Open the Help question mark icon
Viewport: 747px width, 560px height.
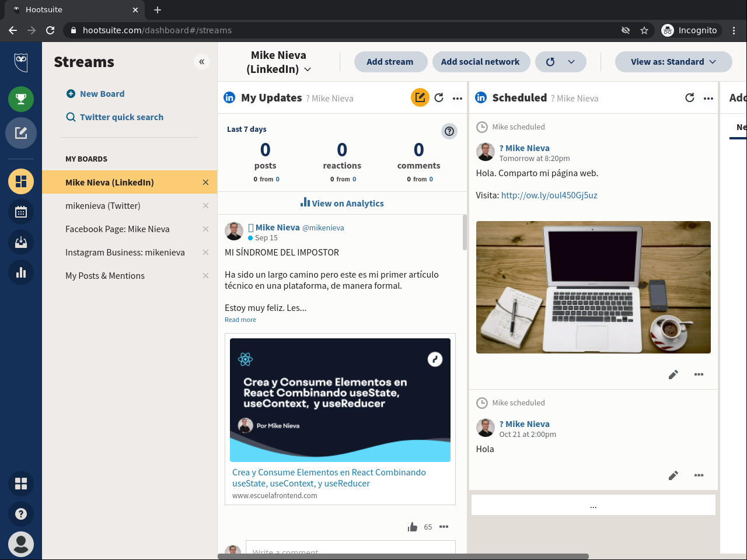point(21,514)
